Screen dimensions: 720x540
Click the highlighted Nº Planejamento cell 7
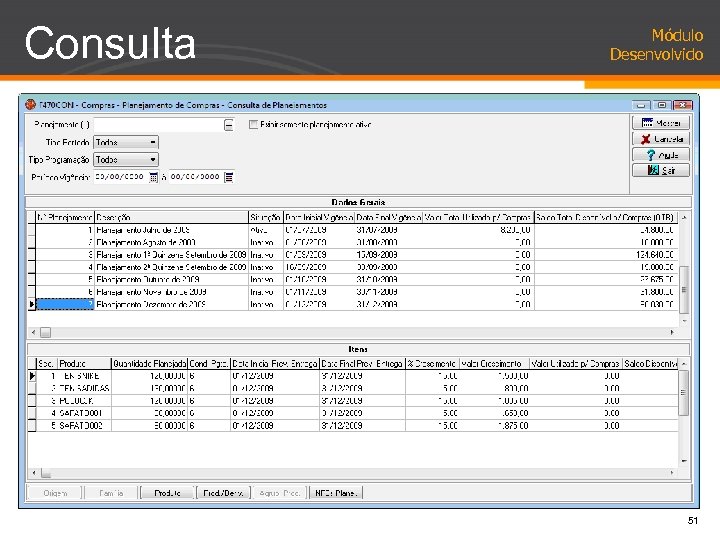point(65,304)
